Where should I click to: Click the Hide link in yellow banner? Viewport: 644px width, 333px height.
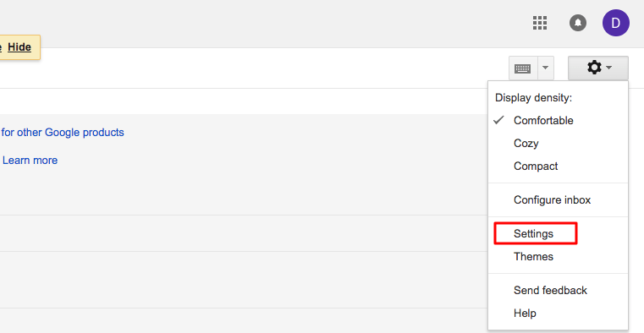pos(19,47)
